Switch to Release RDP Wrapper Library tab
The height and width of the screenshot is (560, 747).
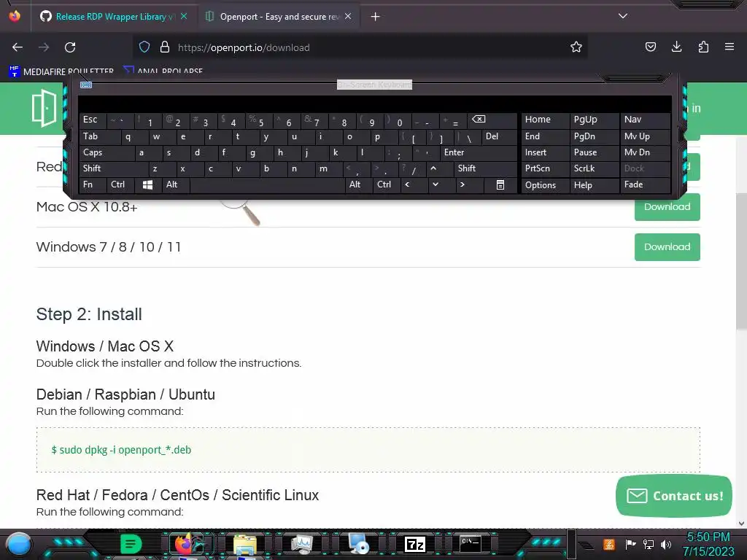(x=113, y=17)
